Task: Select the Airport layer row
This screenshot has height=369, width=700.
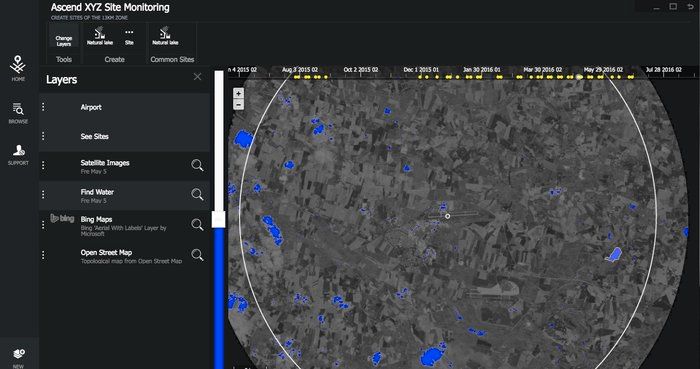Action: (124, 107)
